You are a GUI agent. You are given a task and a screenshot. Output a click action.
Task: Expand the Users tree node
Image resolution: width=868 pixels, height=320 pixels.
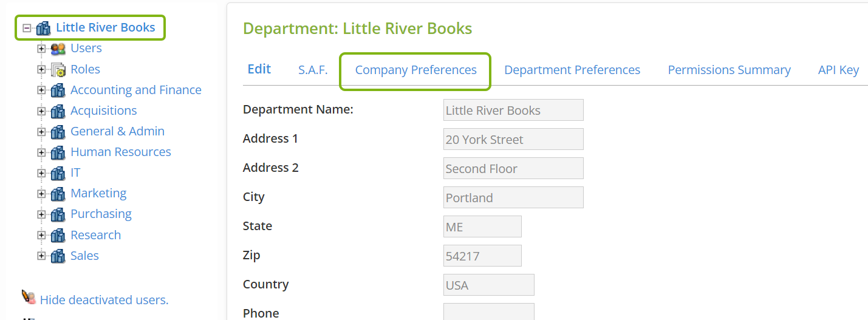tap(41, 49)
